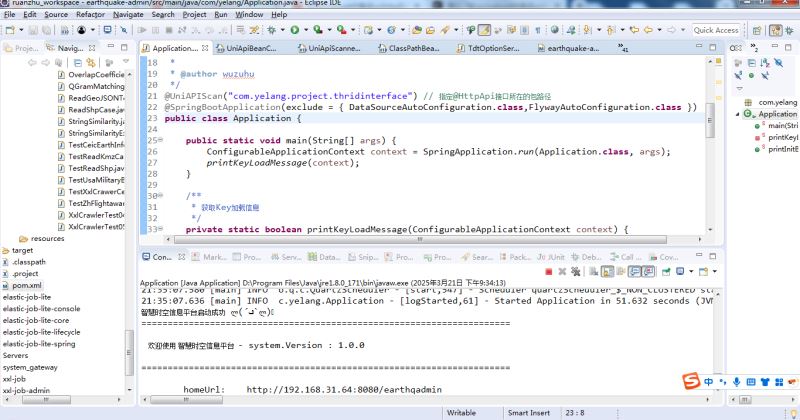Click the Skip All Breakpoints icon

click(x=123, y=30)
